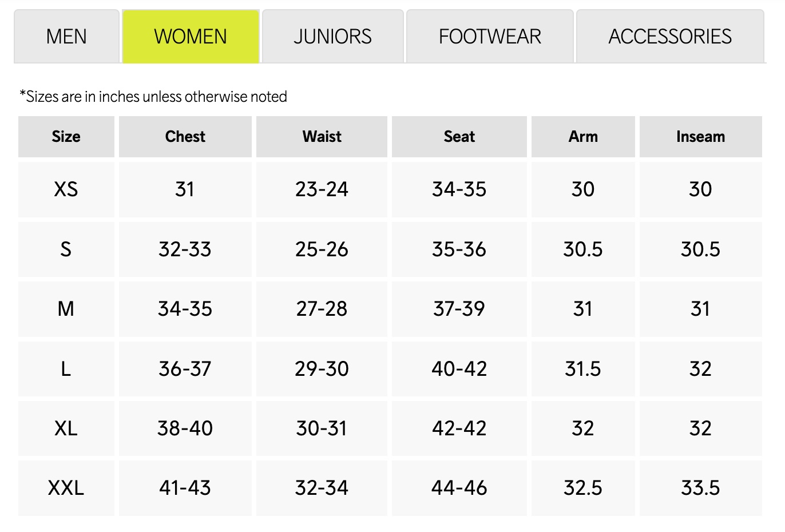Select the WOMEN size tab
The image size is (785, 532).
pyautogui.click(x=191, y=37)
